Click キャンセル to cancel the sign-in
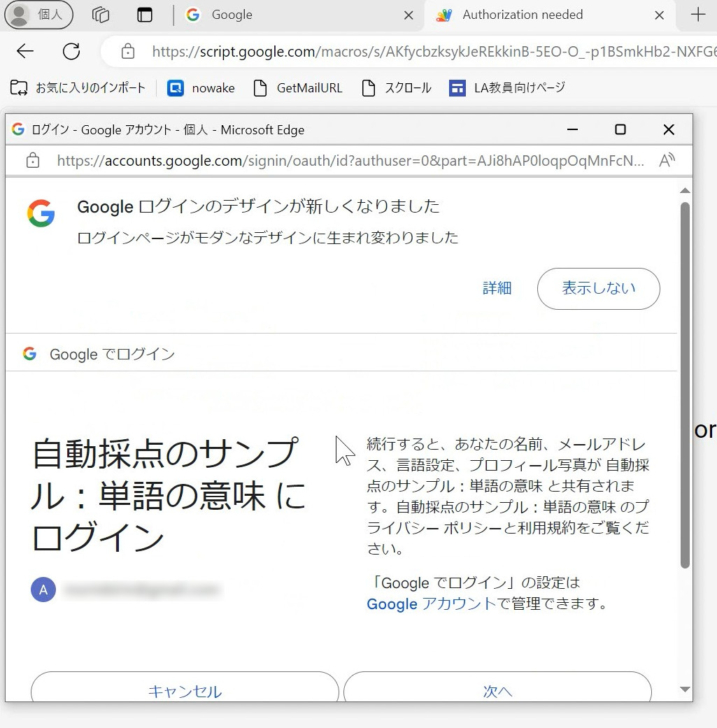The width and height of the screenshot is (717, 728). (184, 691)
